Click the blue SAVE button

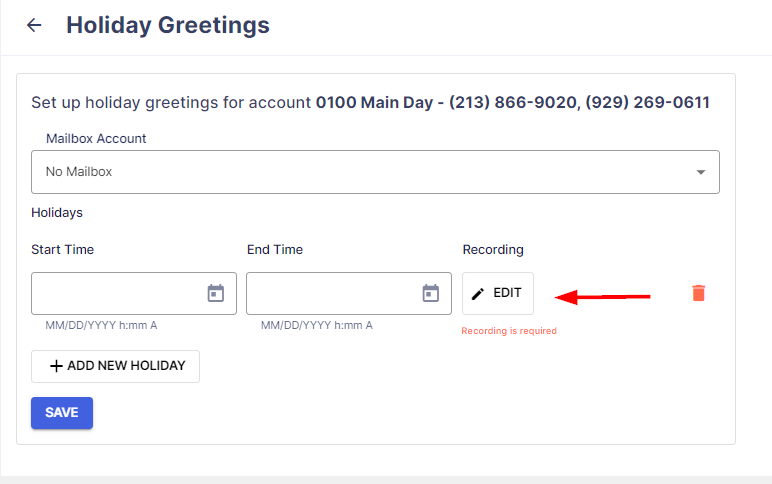pyautogui.click(x=62, y=413)
